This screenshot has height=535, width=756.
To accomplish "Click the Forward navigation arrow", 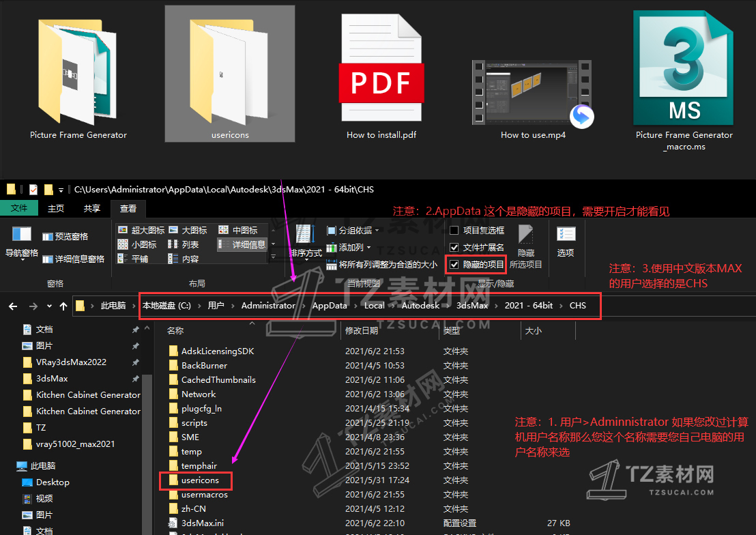I will click(x=33, y=306).
